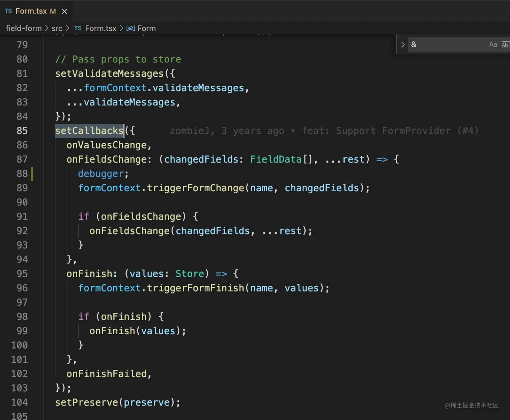Click line number 88 in the gutter
This screenshot has height=420, width=510.
22,174
